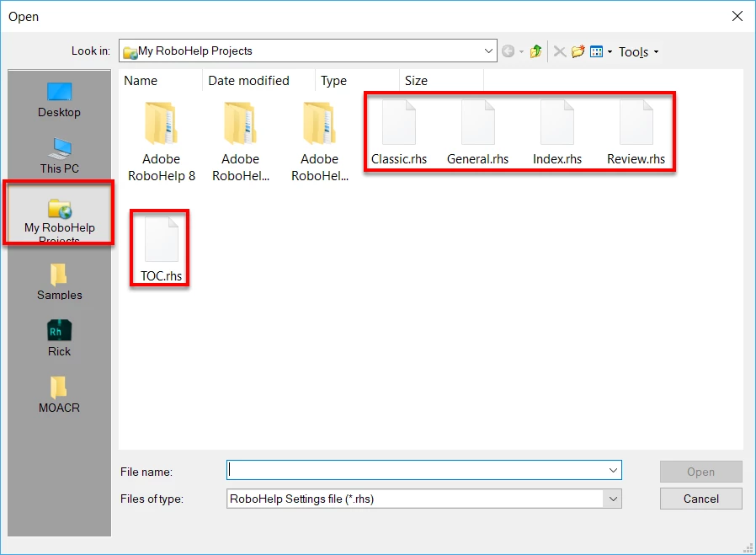This screenshot has width=756, height=555.
Task: Click the Back navigation arrow icon
Action: (508, 51)
